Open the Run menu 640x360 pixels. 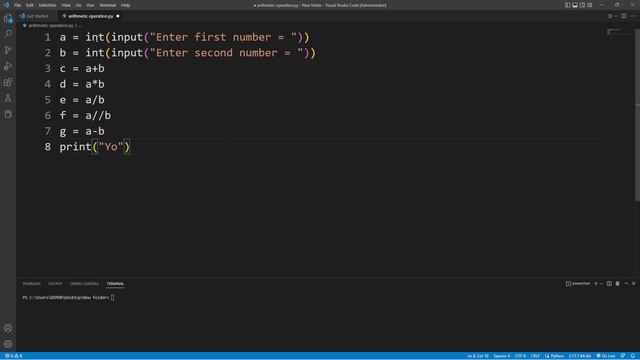click(x=90, y=5)
